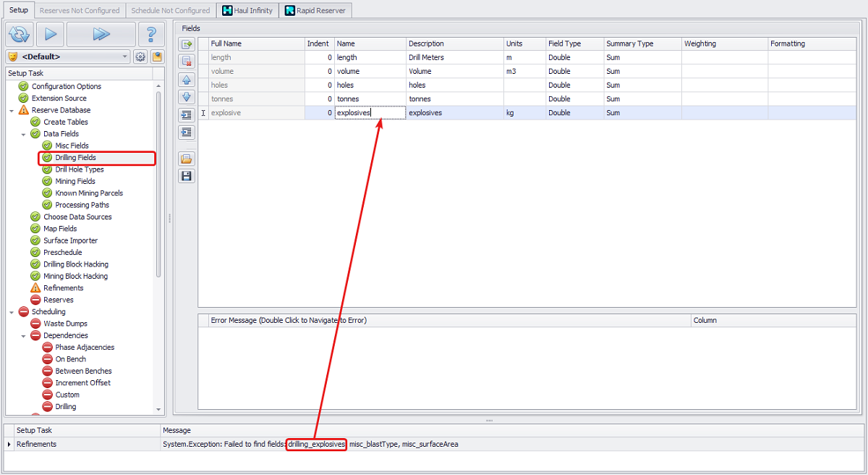Click the Field Type column header

click(574, 43)
